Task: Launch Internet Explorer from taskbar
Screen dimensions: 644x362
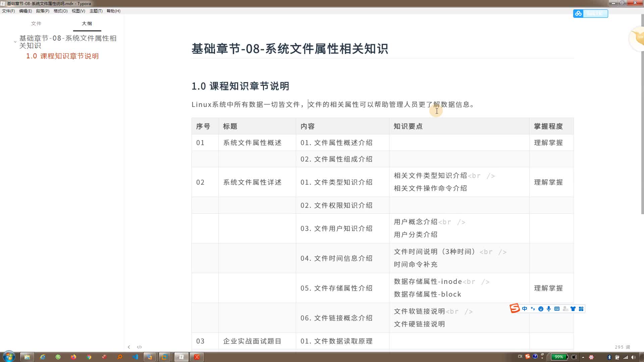Action: 43,357
